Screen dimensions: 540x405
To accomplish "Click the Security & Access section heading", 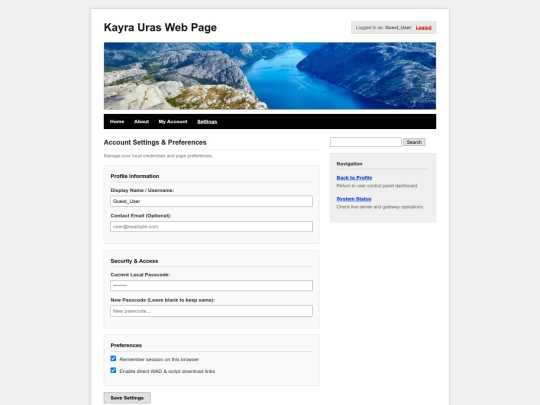I will tap(134, 261).
